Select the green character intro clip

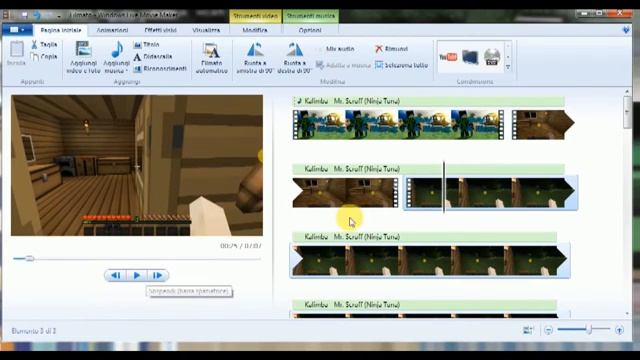pos(398,124)
